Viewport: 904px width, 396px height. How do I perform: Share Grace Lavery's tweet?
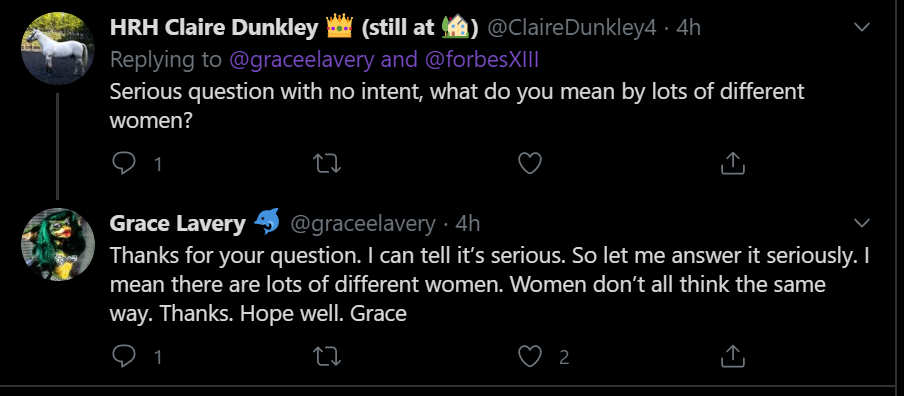pyautogui.click(x=733, y=356)
